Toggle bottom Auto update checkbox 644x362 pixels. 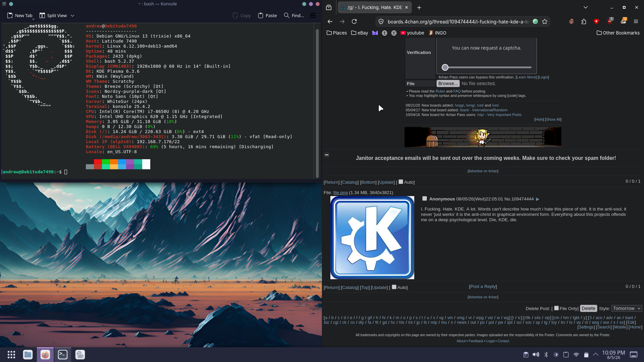pos(394,287)
